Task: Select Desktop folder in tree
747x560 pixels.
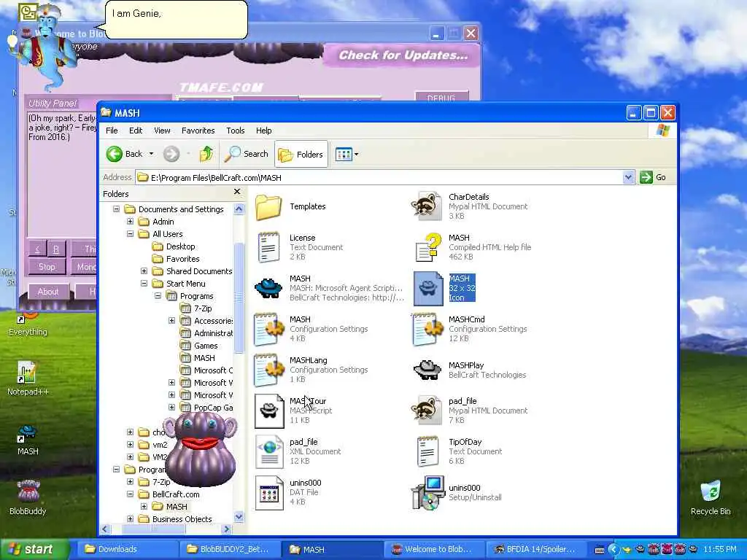Action: [181, 246]
